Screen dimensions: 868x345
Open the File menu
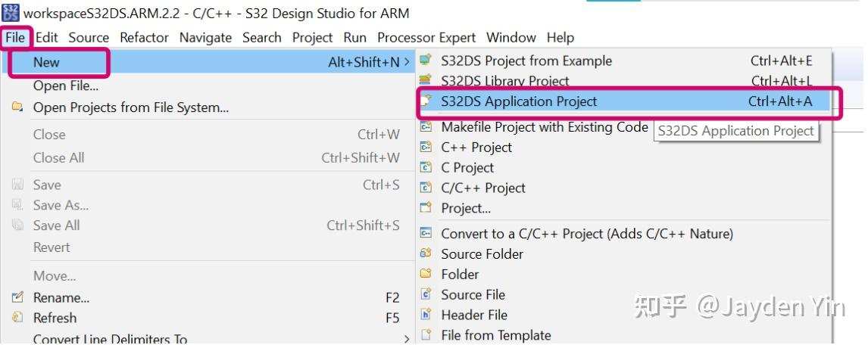click(x=15, y=38)
